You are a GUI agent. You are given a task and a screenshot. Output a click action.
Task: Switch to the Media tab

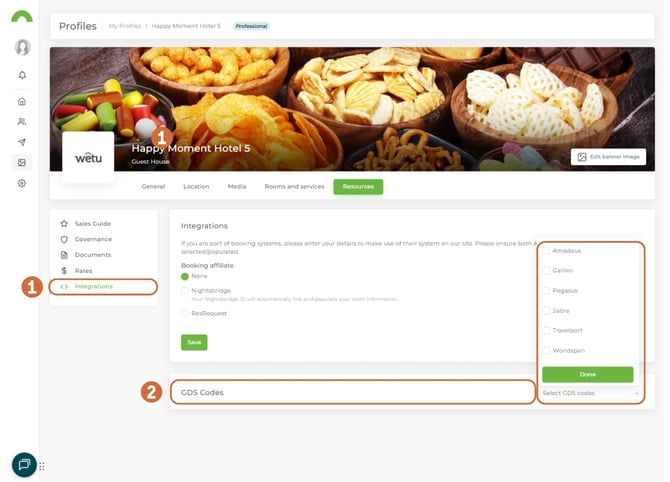[237, 187]
